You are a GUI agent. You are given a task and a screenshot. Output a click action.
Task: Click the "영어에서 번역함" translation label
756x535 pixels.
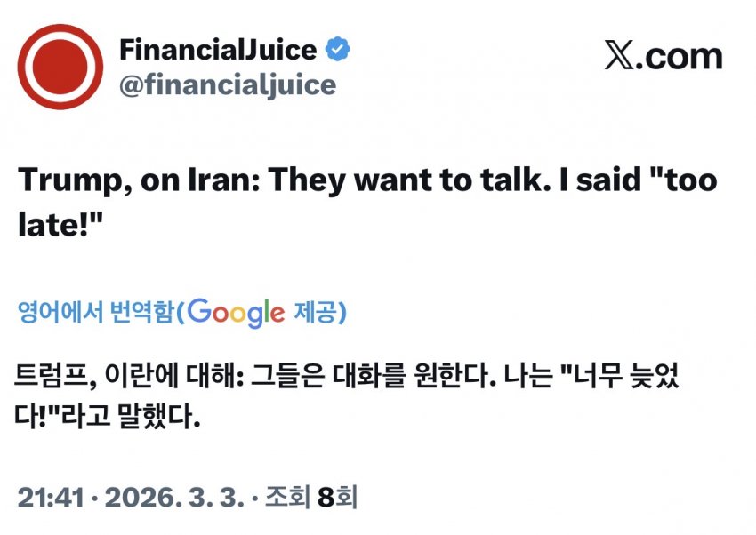(x=94, y=313)
